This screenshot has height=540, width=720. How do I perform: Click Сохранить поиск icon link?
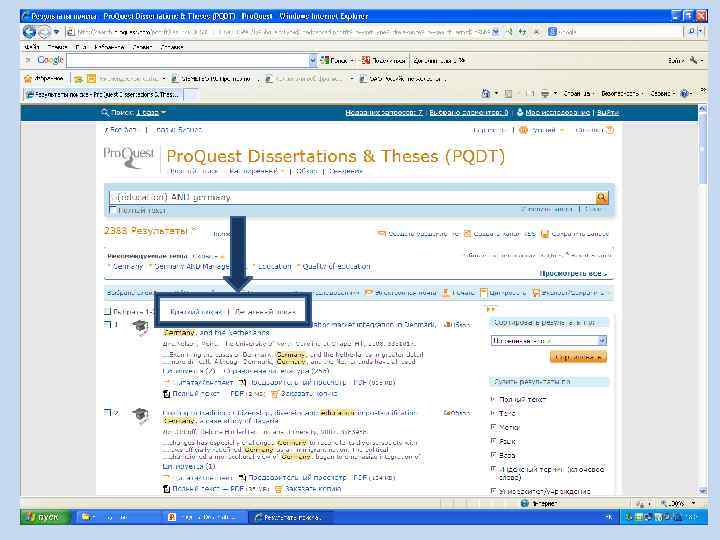[574, 234]
